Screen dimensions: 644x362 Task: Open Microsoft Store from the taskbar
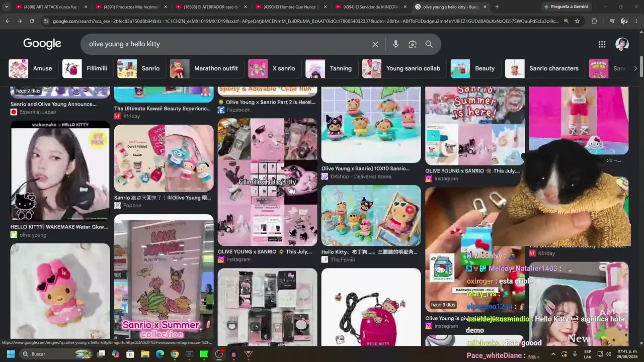[x=130, y=354]
